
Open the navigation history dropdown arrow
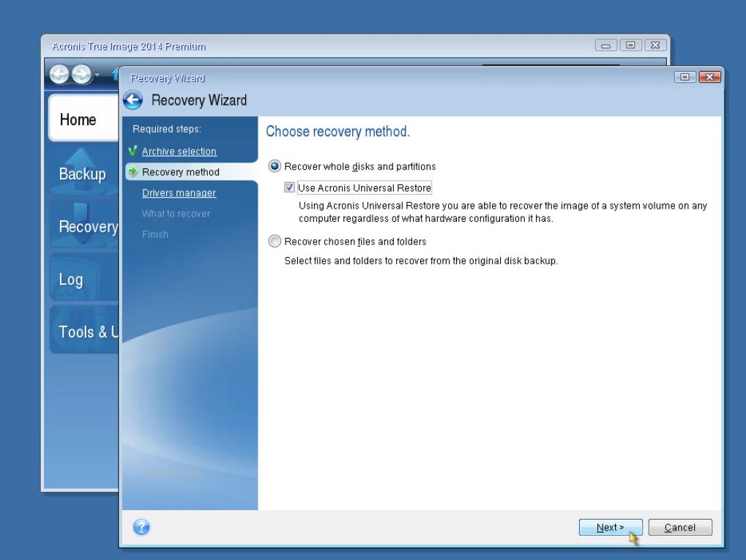coord(97,75)
